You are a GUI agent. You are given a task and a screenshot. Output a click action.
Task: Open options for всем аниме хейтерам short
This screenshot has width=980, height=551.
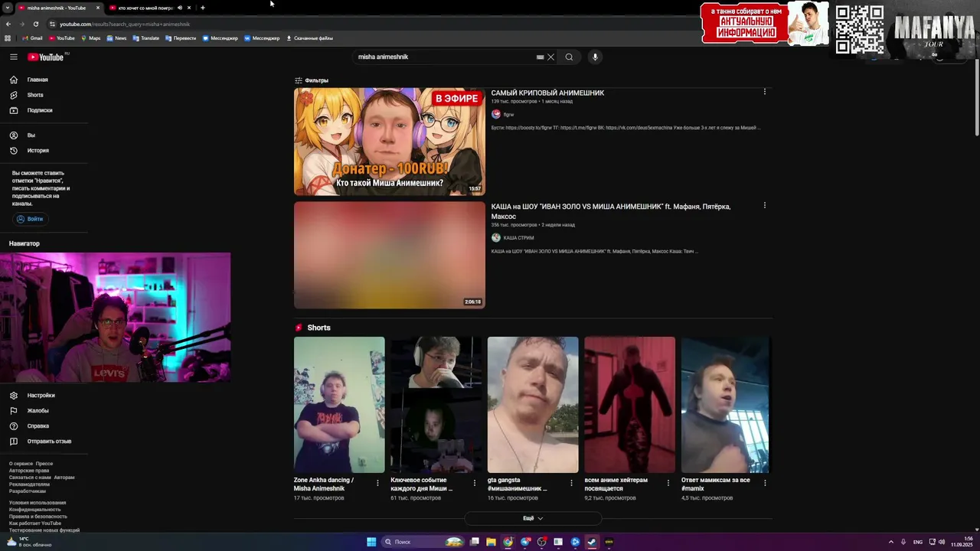(668, 483)
